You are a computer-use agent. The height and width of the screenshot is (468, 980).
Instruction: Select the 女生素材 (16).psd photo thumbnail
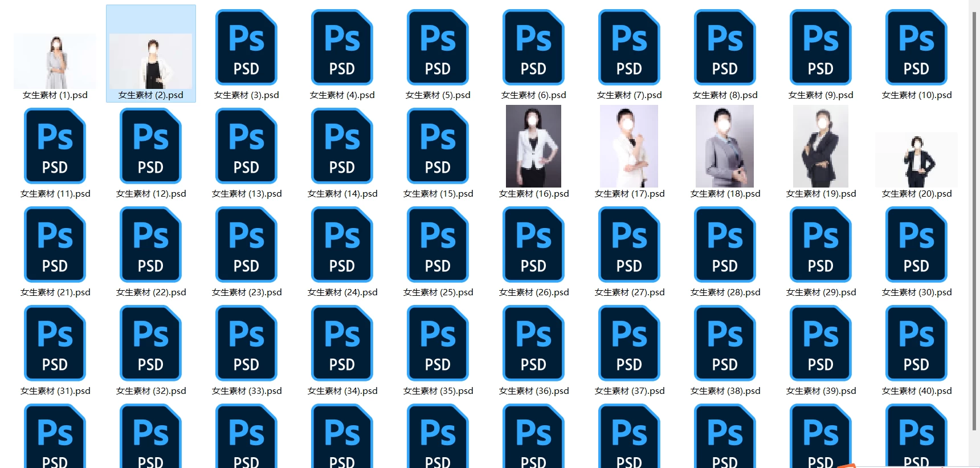pos(533,146)
